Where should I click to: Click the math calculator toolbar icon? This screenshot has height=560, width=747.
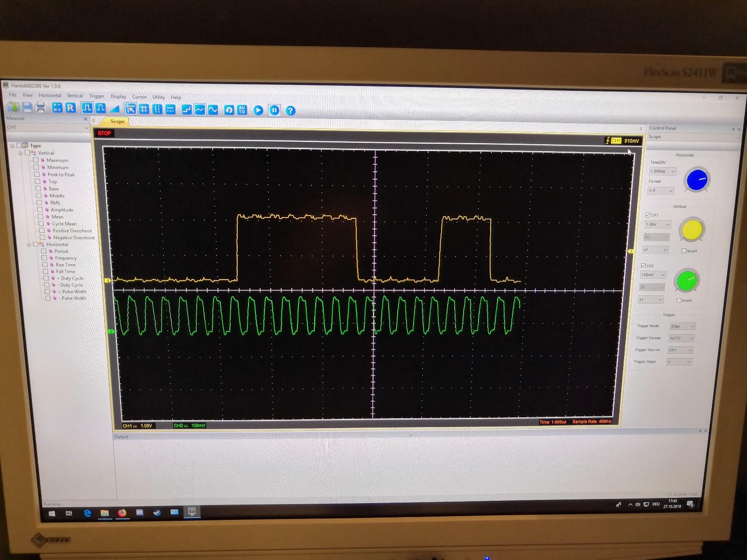[x=57, y=108]
